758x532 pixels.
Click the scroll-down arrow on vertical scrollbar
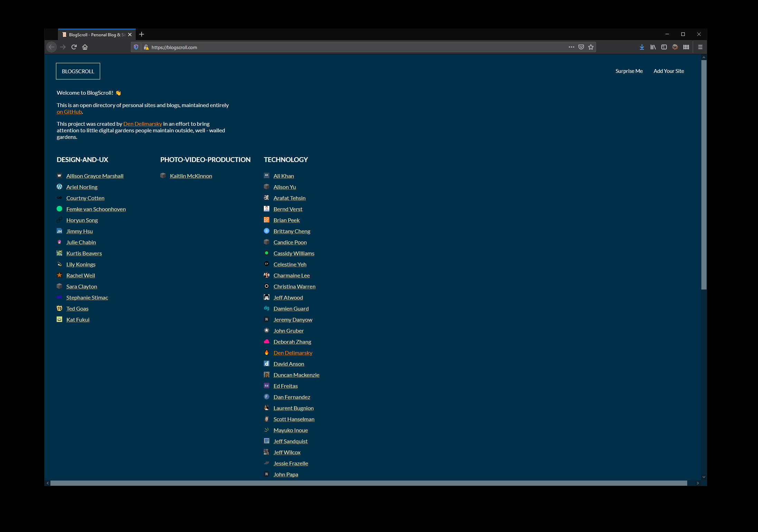pos(704,477)
